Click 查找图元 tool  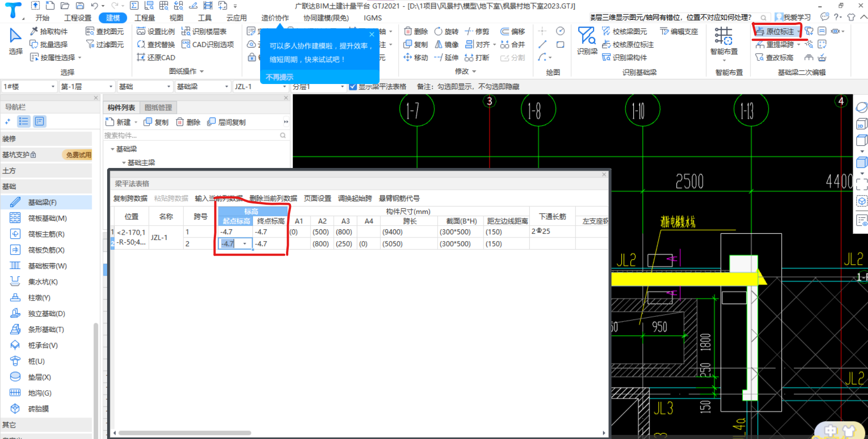click(105, 31)
